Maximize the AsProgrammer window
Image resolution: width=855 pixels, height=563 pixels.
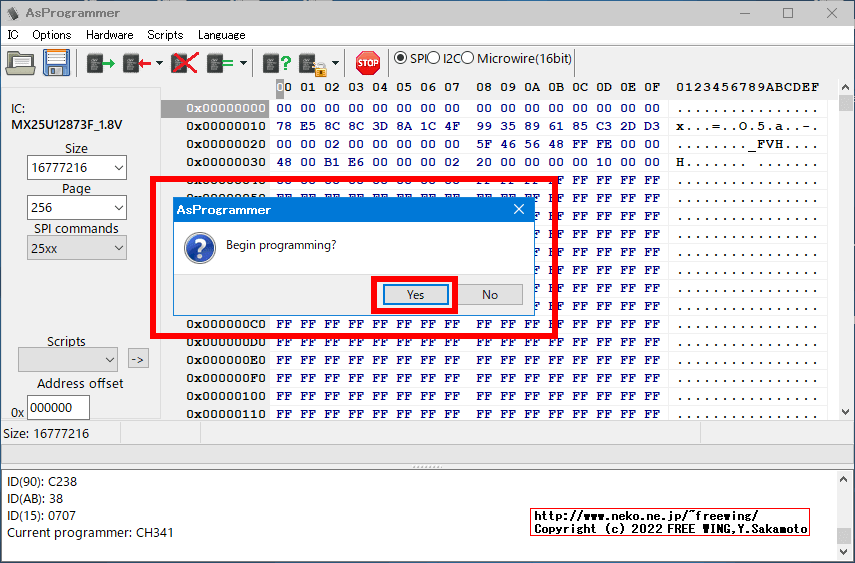[788, 13]
